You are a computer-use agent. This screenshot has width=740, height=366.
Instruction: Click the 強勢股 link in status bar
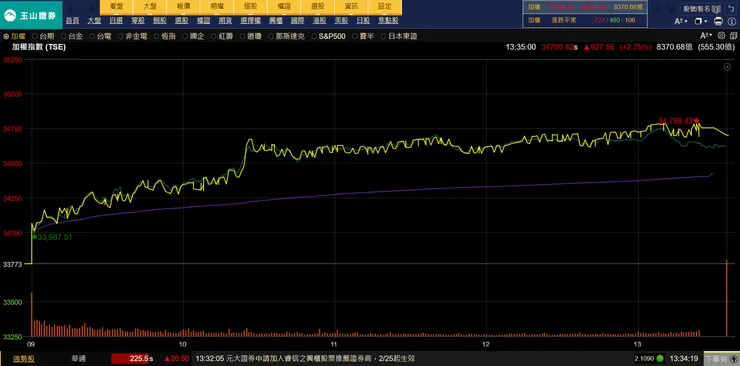23,359
